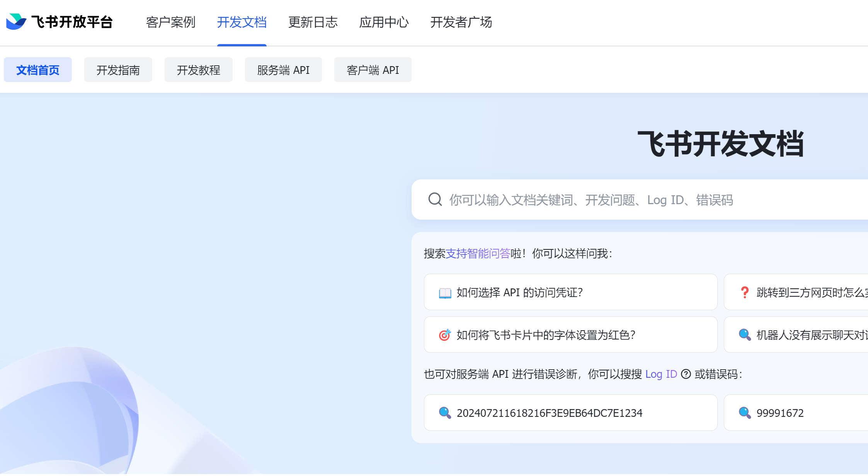This screenshot has width=868, height=476.
Task: Open the 客户案例 menu item
Action: 170,22
